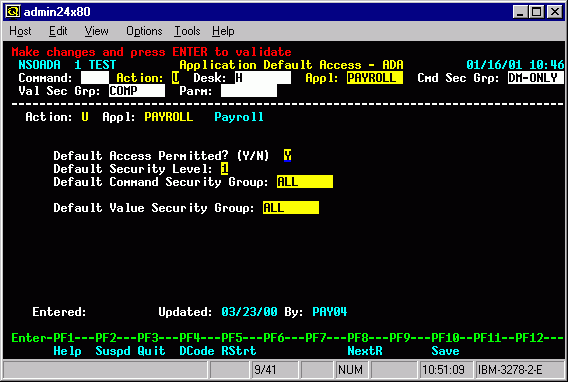
Task: Click the 'Default Security Level:' label
Action: point(133,169)
